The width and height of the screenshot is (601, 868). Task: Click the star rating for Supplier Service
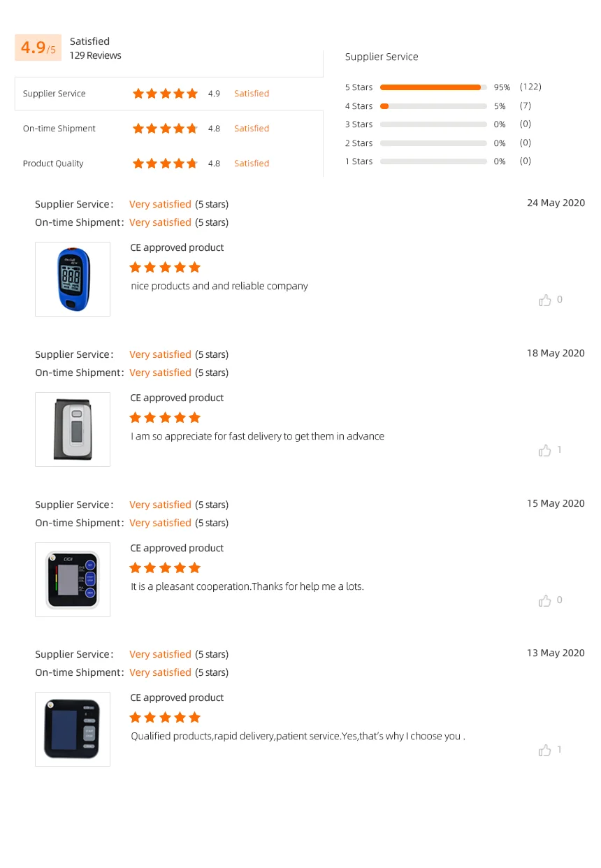[166, 94]
